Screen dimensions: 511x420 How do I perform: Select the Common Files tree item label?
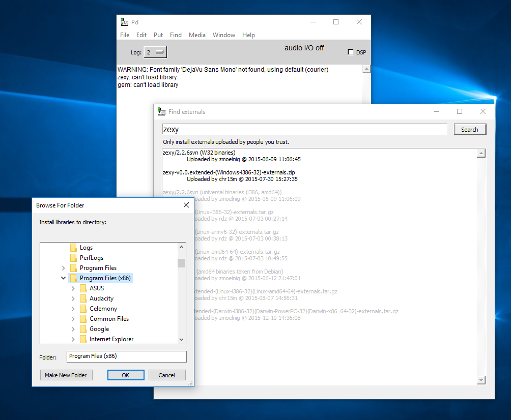pos(109,319)
